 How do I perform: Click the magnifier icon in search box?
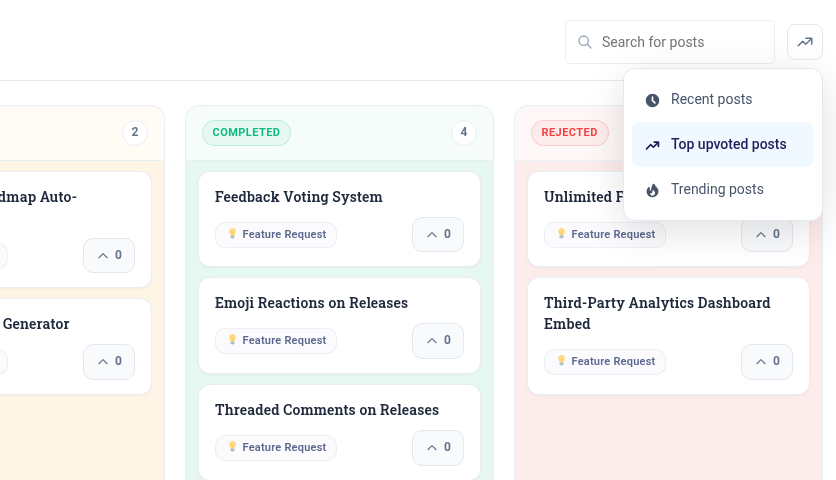585,42
